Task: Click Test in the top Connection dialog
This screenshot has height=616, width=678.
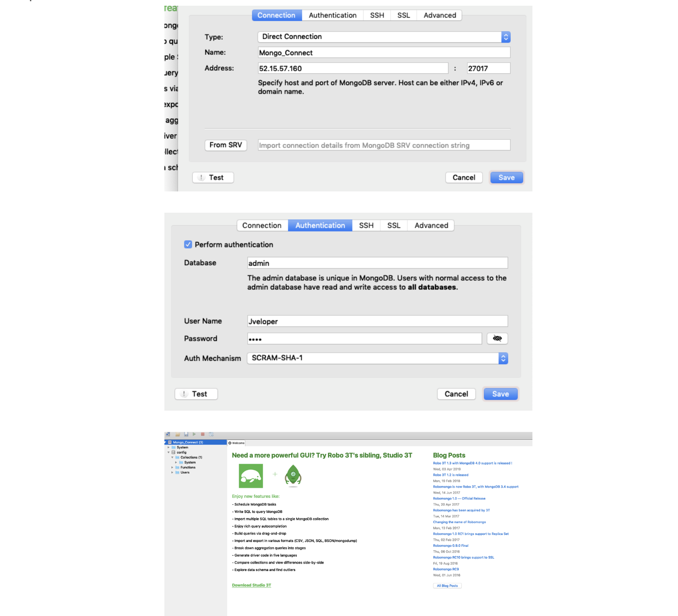Action: [213, 178]
